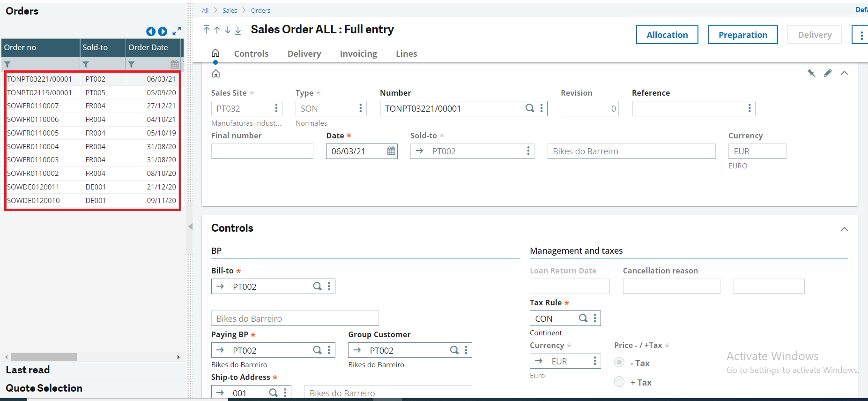
Task: Search icon in the Tax Rule field
Action: pos(583,318)
